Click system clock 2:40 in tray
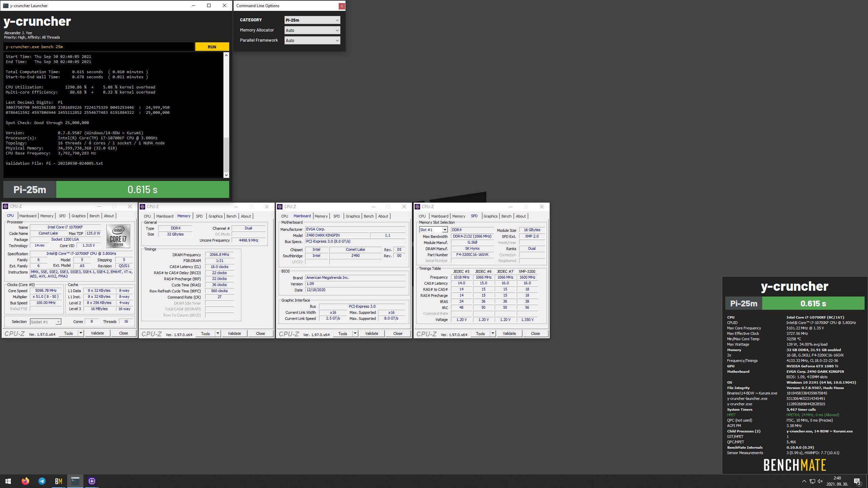The height and width of the screenshot is (488, 868). click(837, 478)
